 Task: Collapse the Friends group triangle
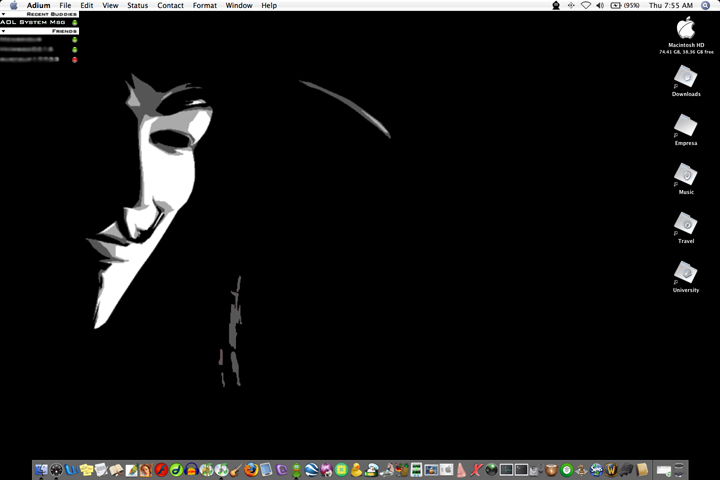(x=4, y=31)
